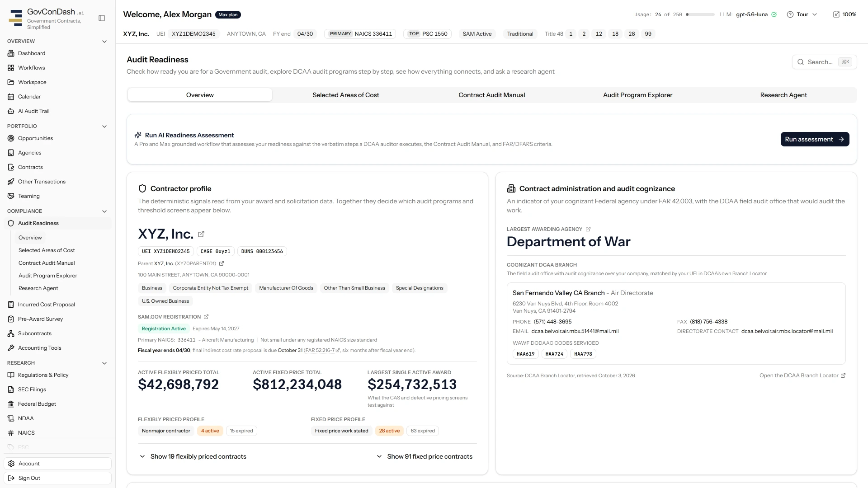Switch to Research Agent tab

point(783,95)
